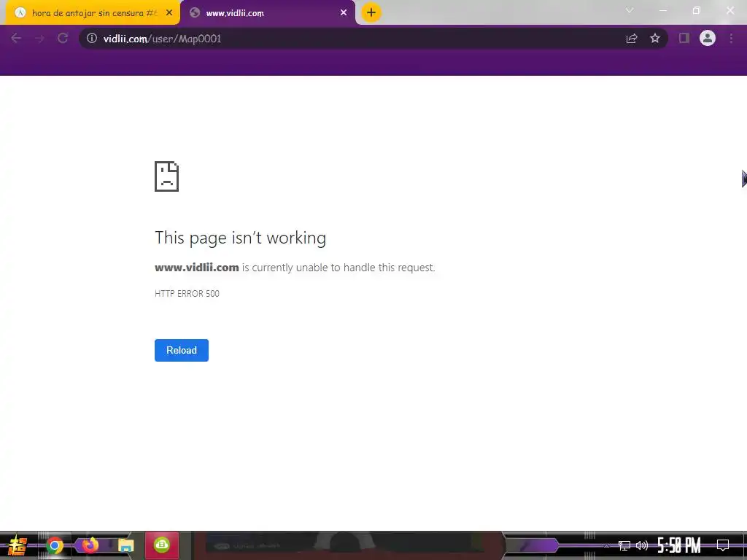Image resolution: width=747 pixels, height=560 pixels.
Task: Click the bold www.vidlii.com text
Action: (197, 268)
